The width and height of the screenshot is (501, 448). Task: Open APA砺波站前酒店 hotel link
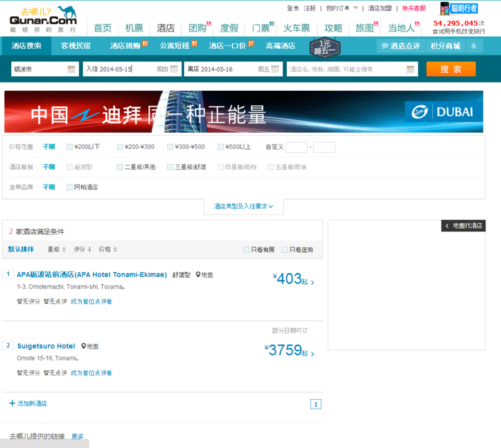click(x=91, y=275)
